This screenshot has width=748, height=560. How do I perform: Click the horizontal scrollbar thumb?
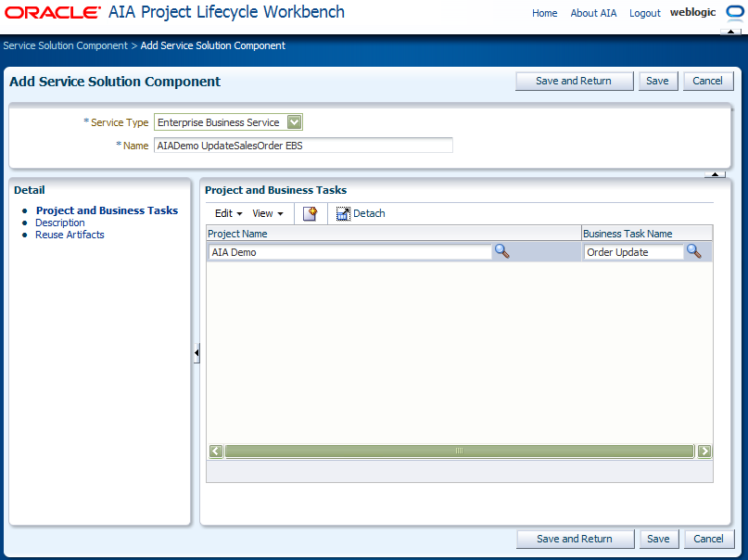point(460,452)
